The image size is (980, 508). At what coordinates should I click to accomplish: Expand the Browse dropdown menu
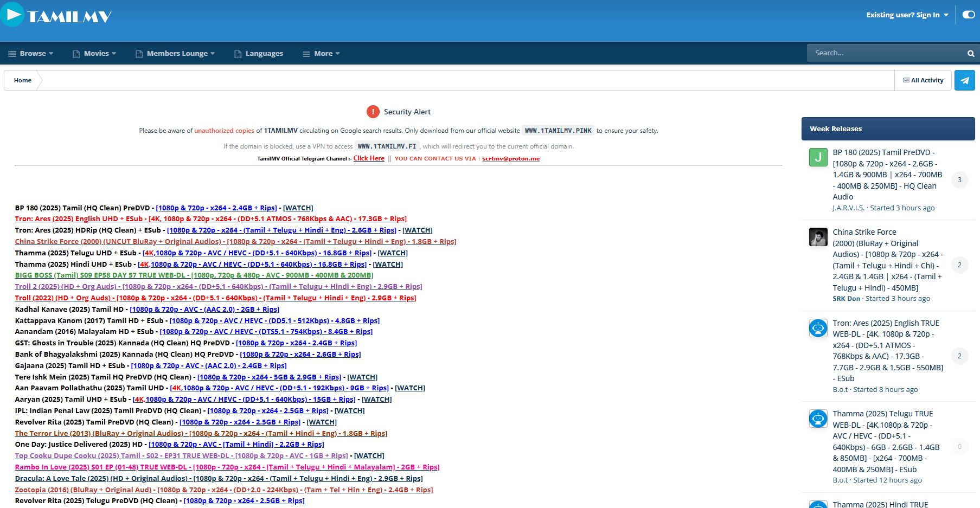coord(31,54)
